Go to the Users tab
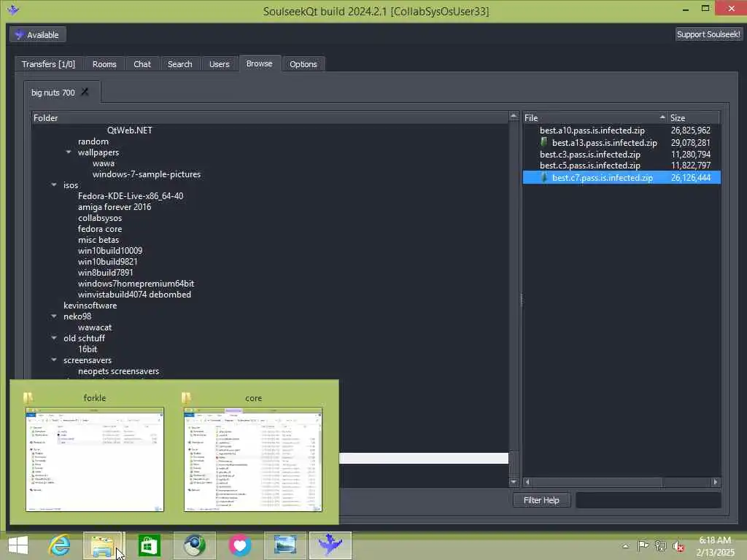This screenshot has height=560, width=747. (219, 64)
